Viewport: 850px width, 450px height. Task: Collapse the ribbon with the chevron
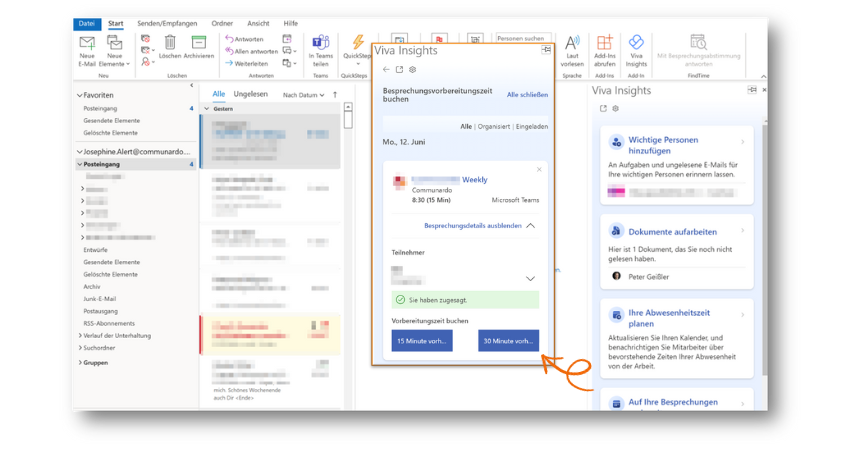click(x=763, y=76)
